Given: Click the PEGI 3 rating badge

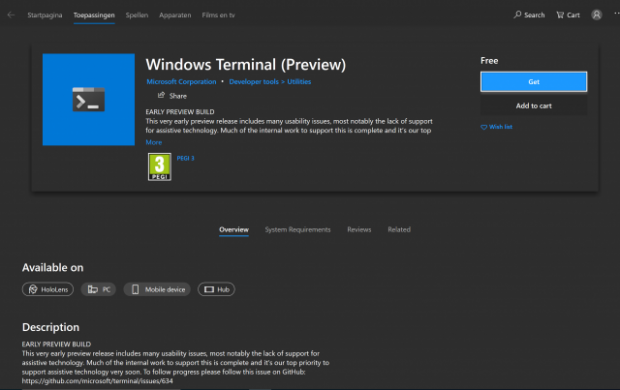Looking at the screenshot, I should [159, 167].
